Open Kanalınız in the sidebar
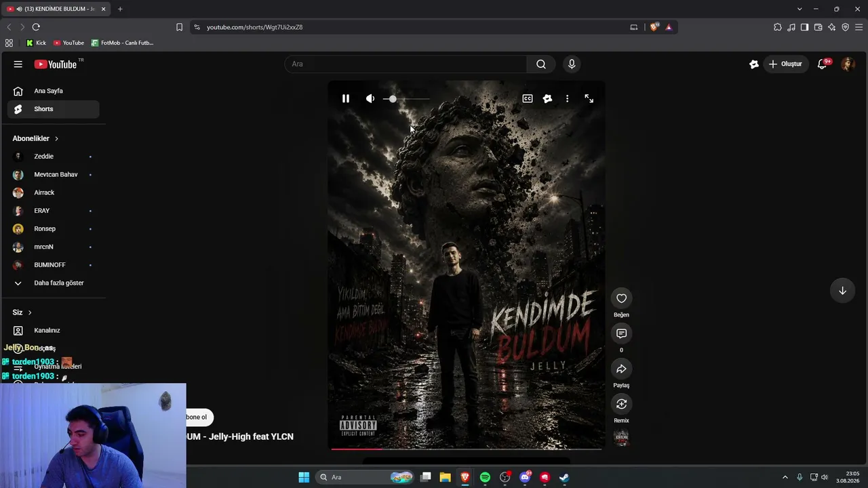The height and width of the screenshot is (488, 868). coord(54,331)
